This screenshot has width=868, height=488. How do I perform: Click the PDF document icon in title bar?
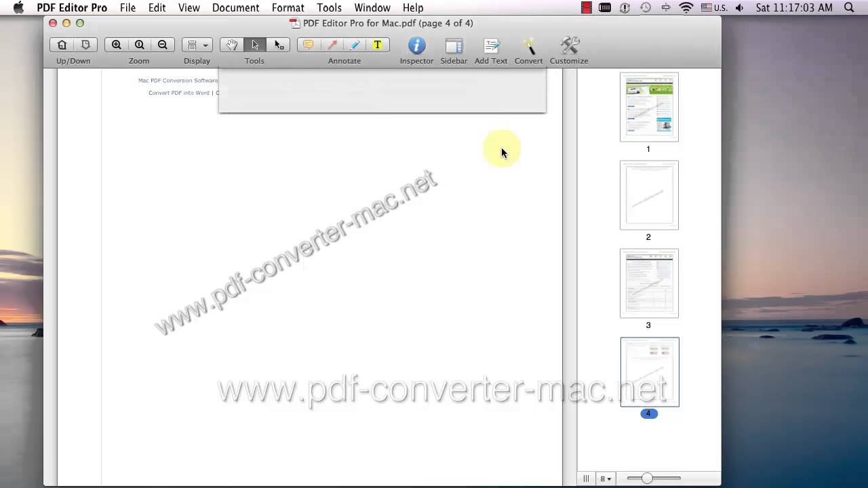click(x=294, y=23)
